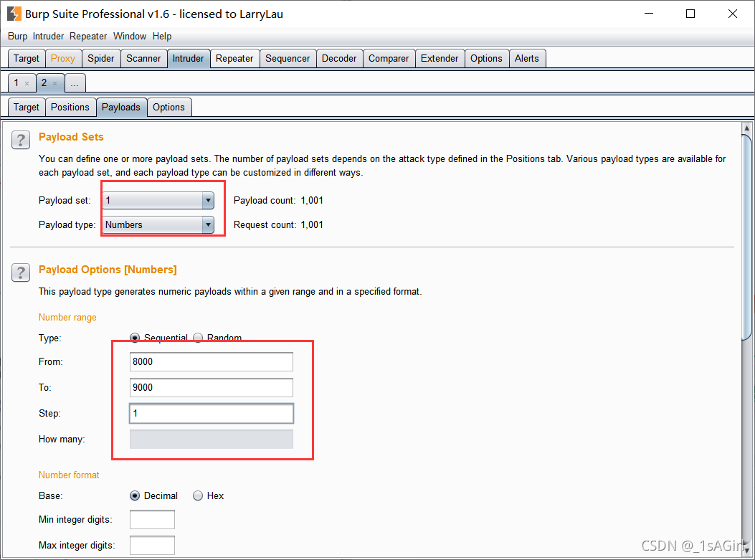Switch to Spider tab
755x560 pixels.
tap(100, 58)
